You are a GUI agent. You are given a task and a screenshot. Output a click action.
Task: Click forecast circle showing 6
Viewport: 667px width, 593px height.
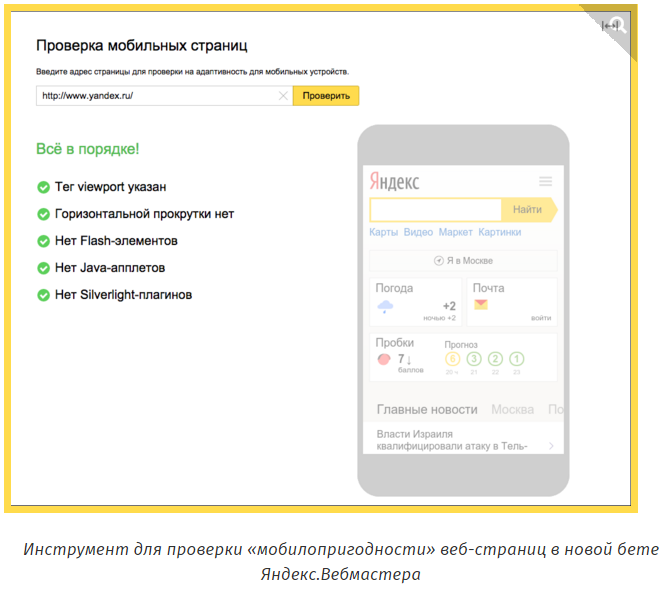coord(452,359)
